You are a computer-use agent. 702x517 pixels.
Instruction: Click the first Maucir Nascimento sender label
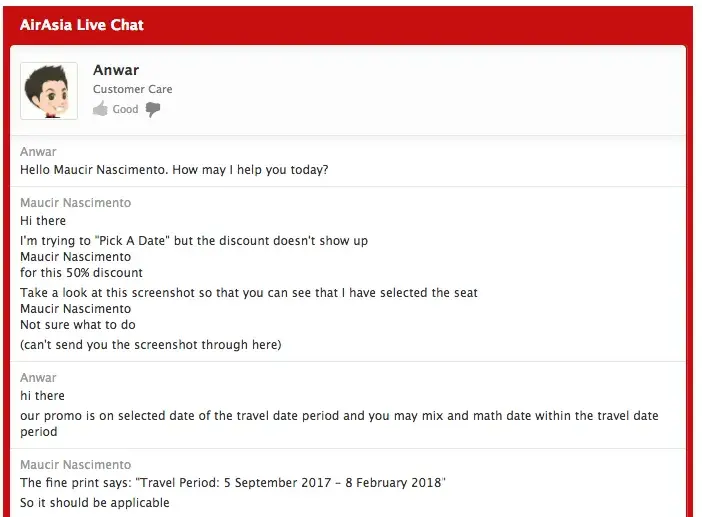click(75, 203)
